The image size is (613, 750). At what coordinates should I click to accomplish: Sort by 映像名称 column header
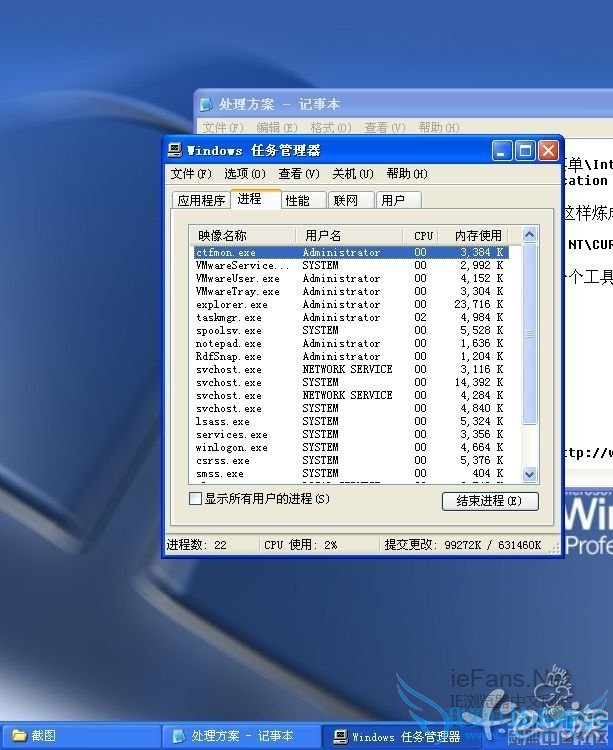pos(242,235)
